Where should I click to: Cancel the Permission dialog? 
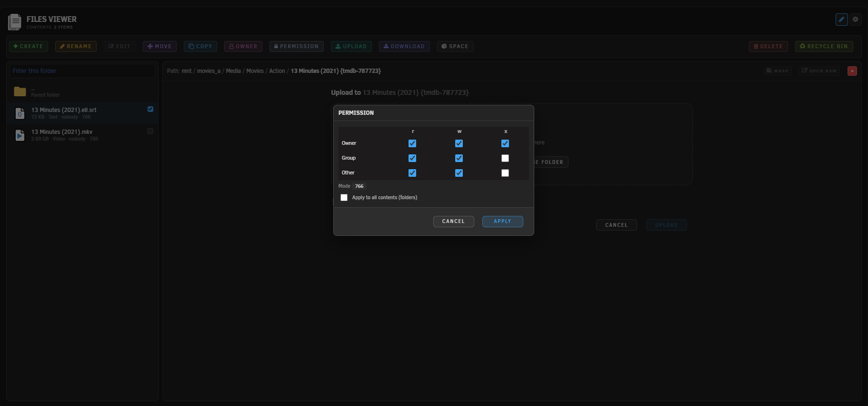click(x=453, y=222)
